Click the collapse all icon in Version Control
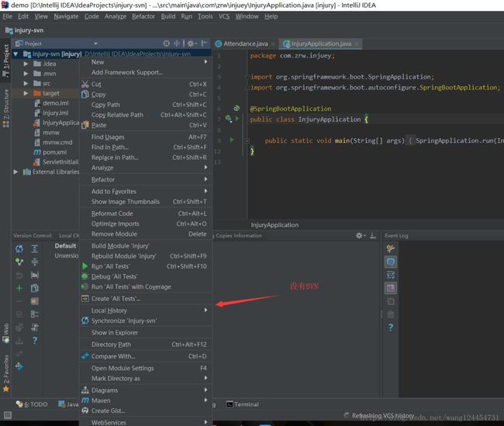Screen dimensions: 504x426 pyautogui.click(x=35, y=262)
